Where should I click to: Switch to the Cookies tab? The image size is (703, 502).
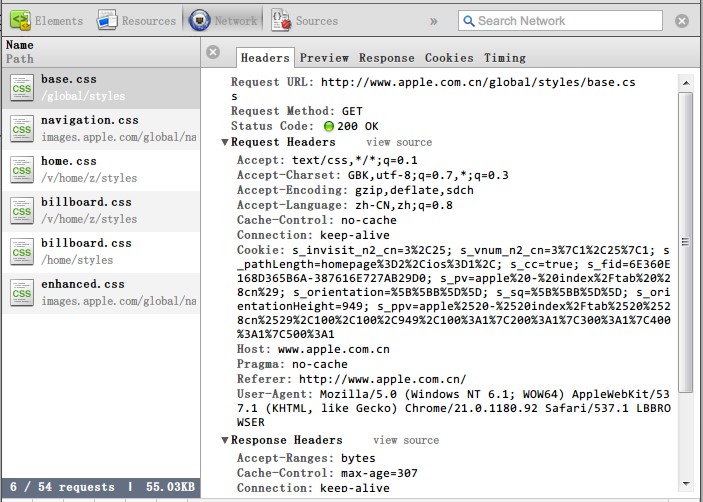pos(449,58)
